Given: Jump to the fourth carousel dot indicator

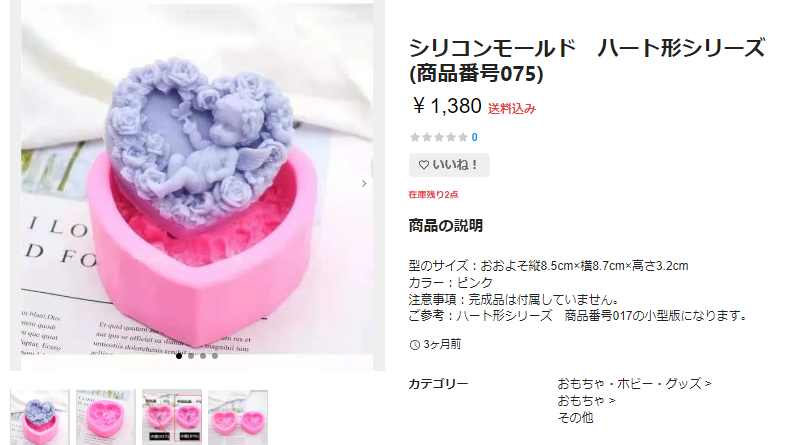Looking at the screenshot, I should [x=215, y=356].
